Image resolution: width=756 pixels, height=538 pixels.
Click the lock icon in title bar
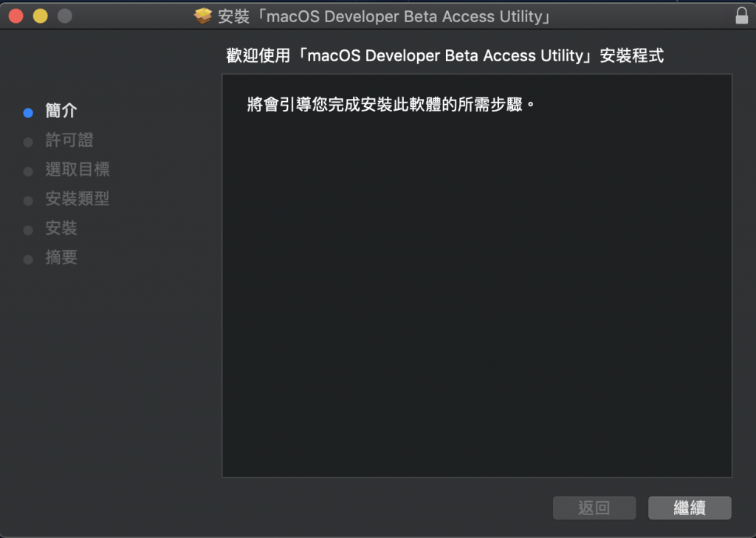(741, 15)
